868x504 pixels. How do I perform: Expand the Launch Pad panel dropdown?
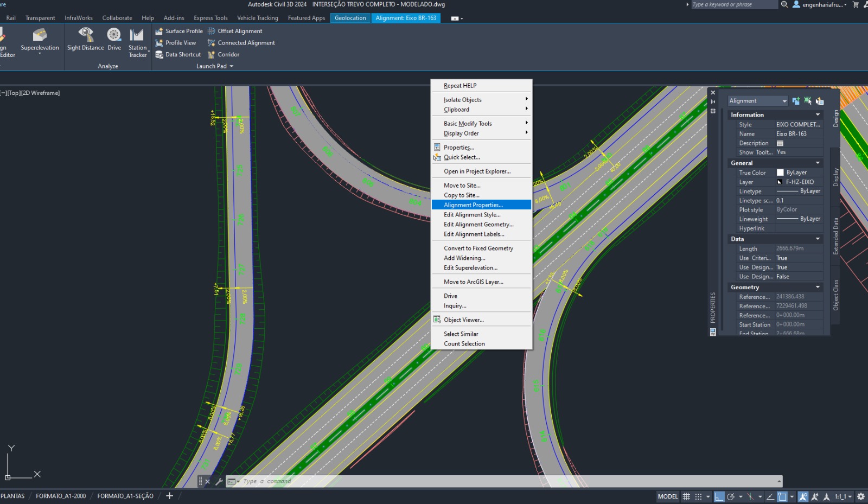[232, 66]
